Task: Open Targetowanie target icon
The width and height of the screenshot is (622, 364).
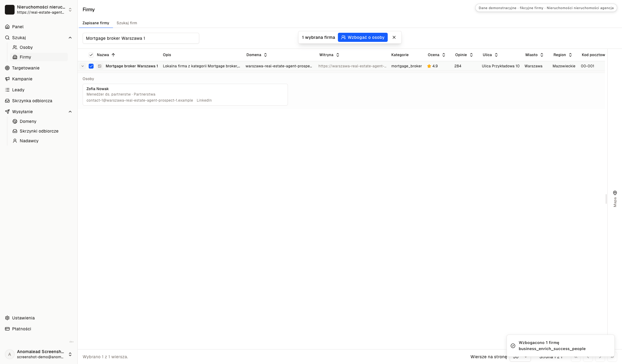Action: (7, 68)
